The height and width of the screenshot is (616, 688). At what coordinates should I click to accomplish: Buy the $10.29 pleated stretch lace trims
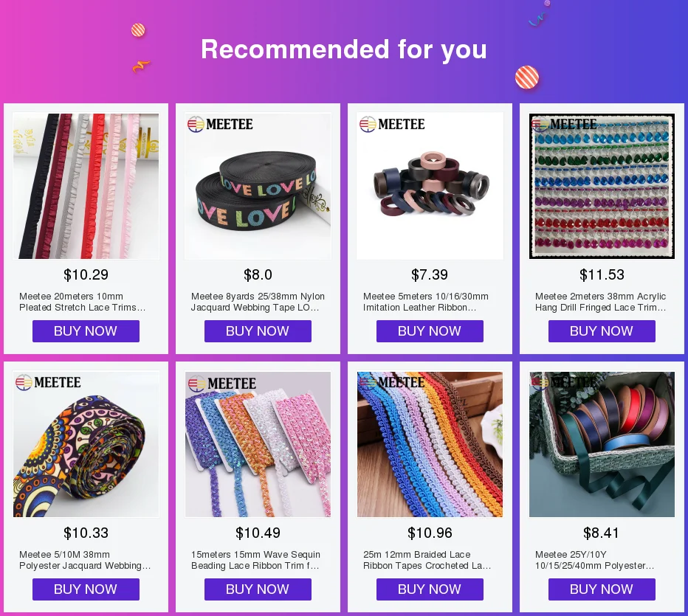point(86,331)
